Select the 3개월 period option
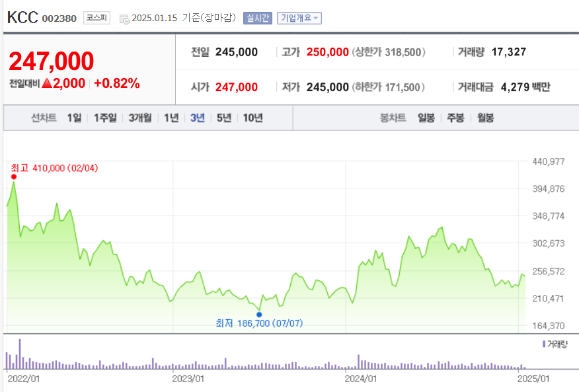Screen dimensions: 579x392 pyautogui.click(x=139, y=117)
